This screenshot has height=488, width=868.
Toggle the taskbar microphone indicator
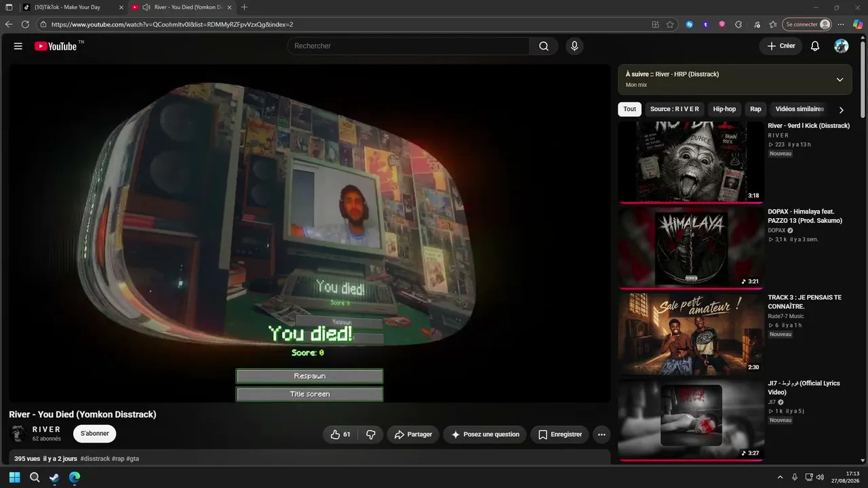pyautogui.click(x=795, y=477)
